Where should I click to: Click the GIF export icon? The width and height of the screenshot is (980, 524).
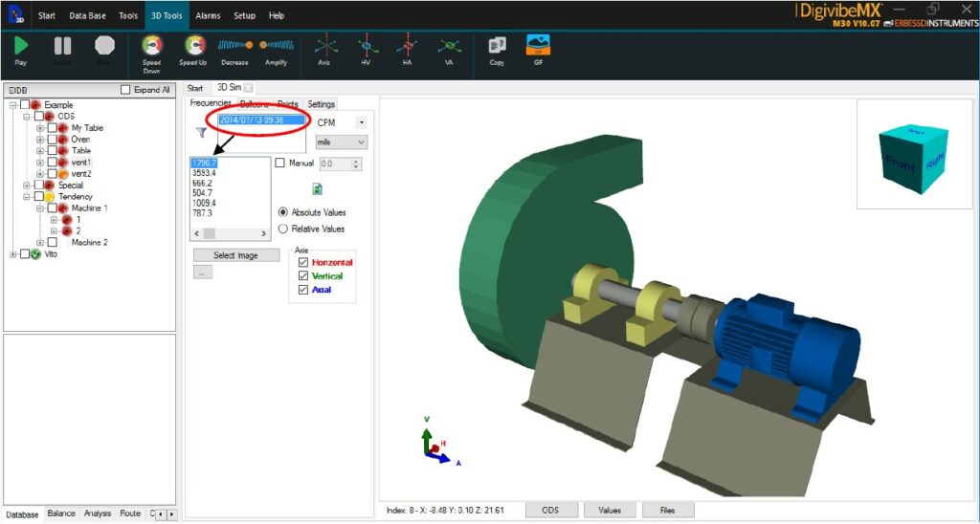(x=538, y=45)
